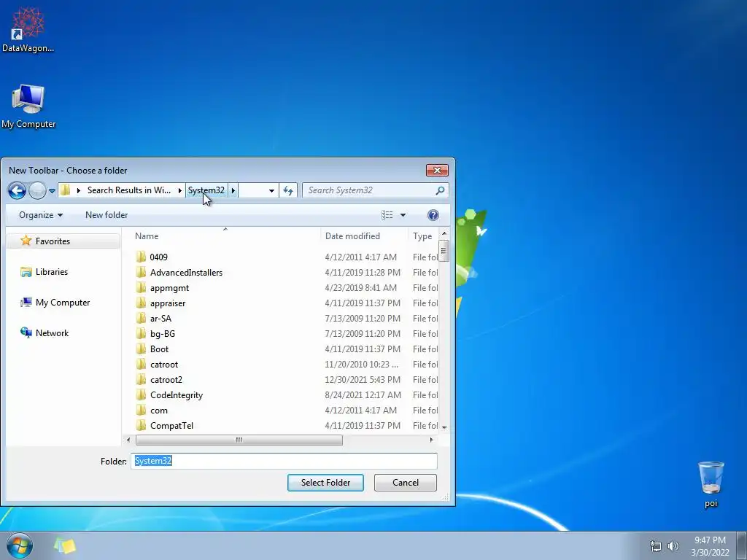Click the Change your view icon
The width and height of the screenshot is (747, 560).
click(387, 215)
